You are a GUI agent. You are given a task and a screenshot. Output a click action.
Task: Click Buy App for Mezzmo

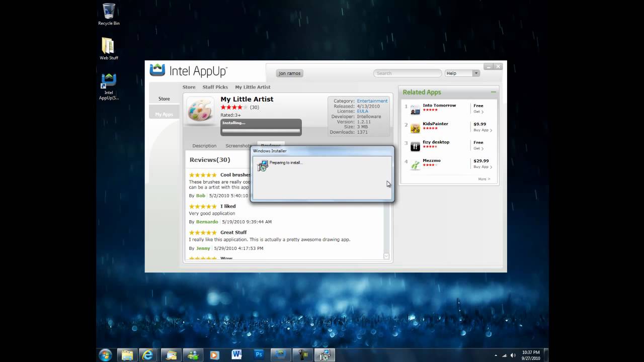(x=482, y=166)
